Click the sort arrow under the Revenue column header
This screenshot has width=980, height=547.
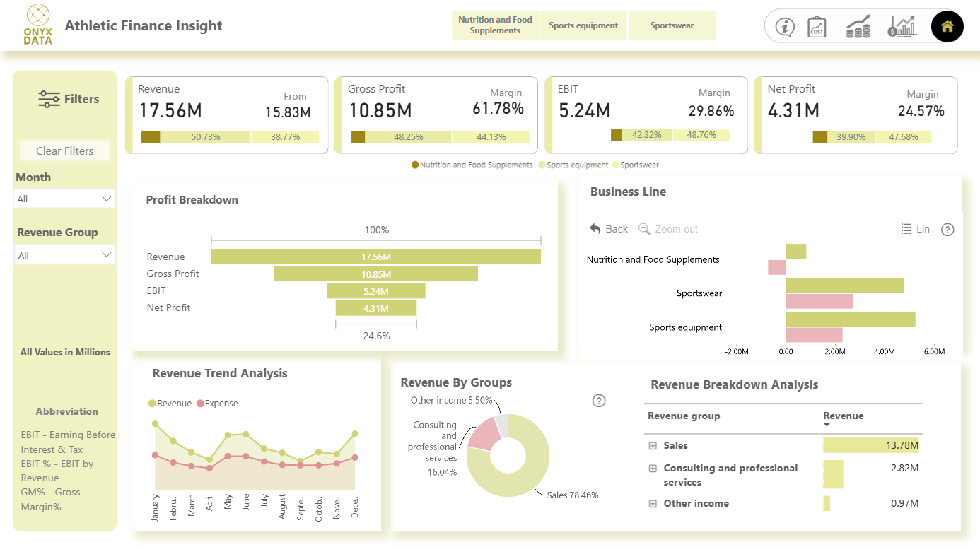827,425
